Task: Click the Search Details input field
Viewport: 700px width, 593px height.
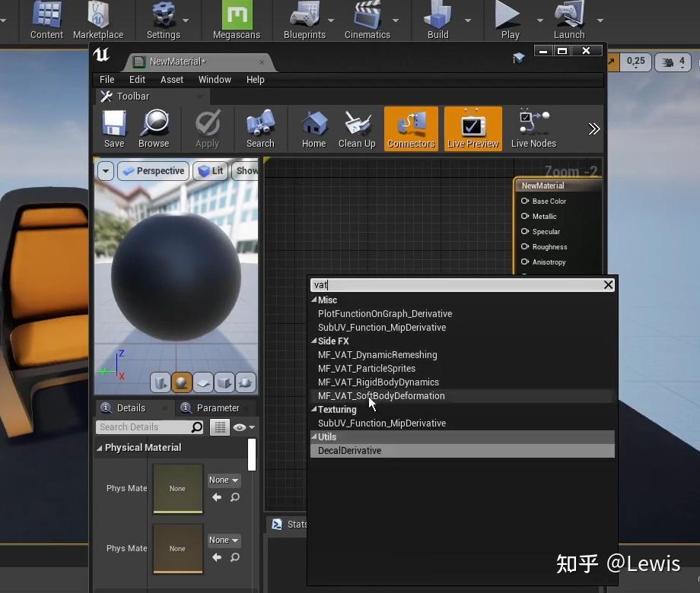Action: point(143,427)
